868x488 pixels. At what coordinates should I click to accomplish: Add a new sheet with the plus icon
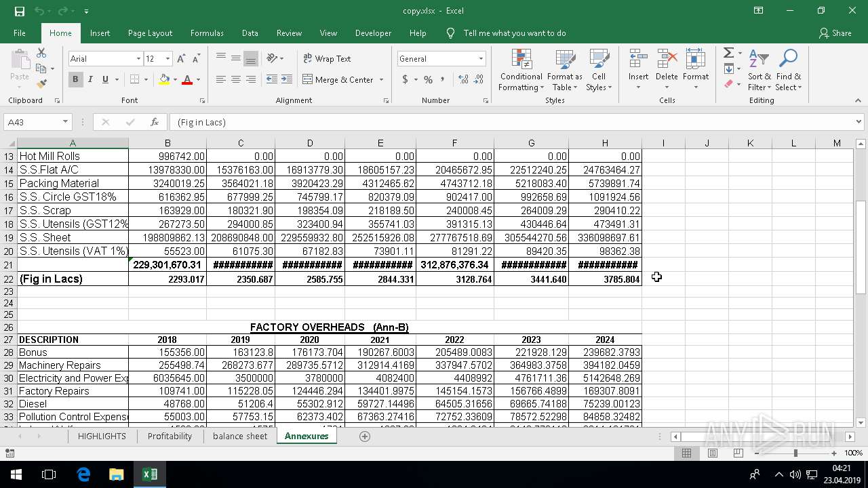coord(365,436)
